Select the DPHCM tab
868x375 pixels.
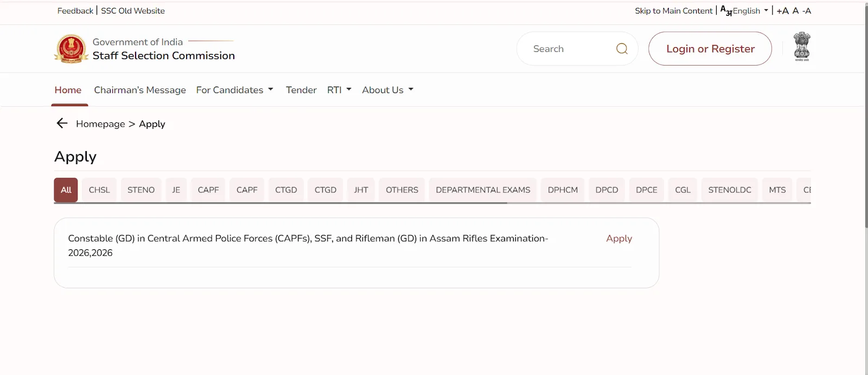click(563, 190)
